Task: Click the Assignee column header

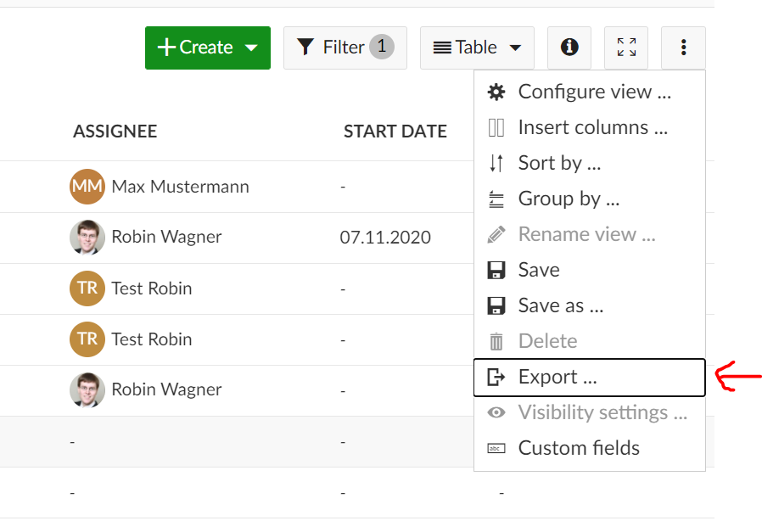Action: click(x=115, y=132)
